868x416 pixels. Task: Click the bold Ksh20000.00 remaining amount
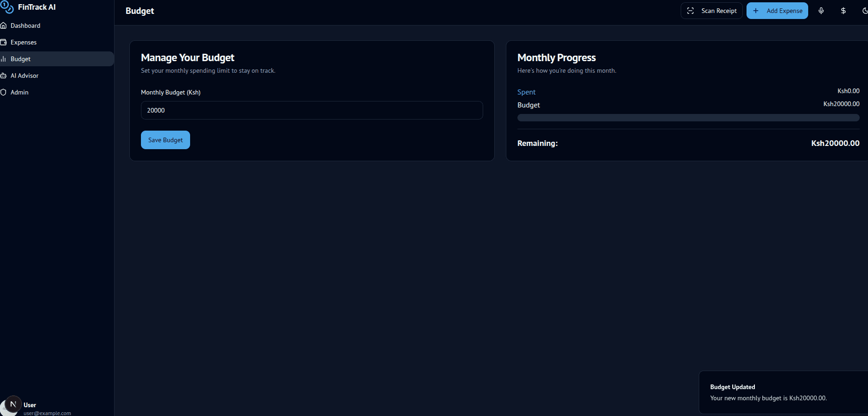pyautogui.click(x=836, y=144)
